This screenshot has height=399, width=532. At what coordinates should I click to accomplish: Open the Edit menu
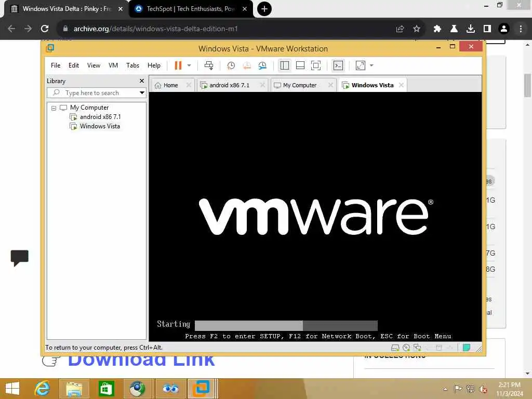[x=74, y=65]
